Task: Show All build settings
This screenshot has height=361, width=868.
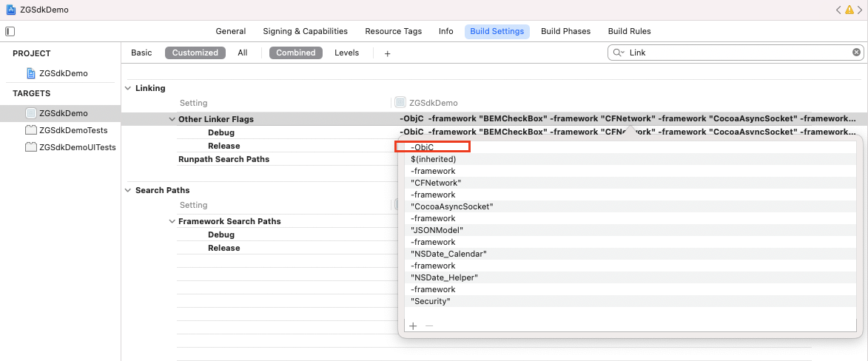Action: pyautogui.click(x=243, y=53)
